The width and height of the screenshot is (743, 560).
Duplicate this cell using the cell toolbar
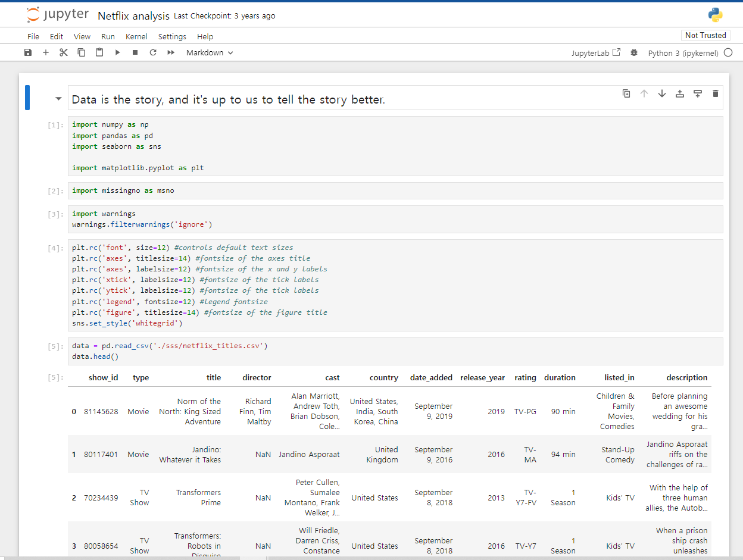[626, 93]
